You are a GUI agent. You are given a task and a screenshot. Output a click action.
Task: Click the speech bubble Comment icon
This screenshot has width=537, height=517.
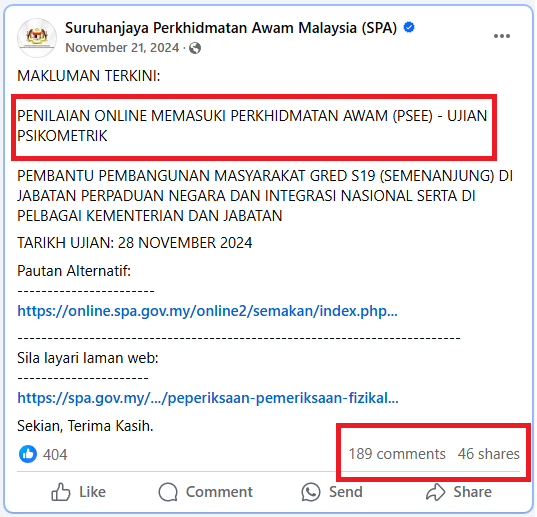(168, 492)
